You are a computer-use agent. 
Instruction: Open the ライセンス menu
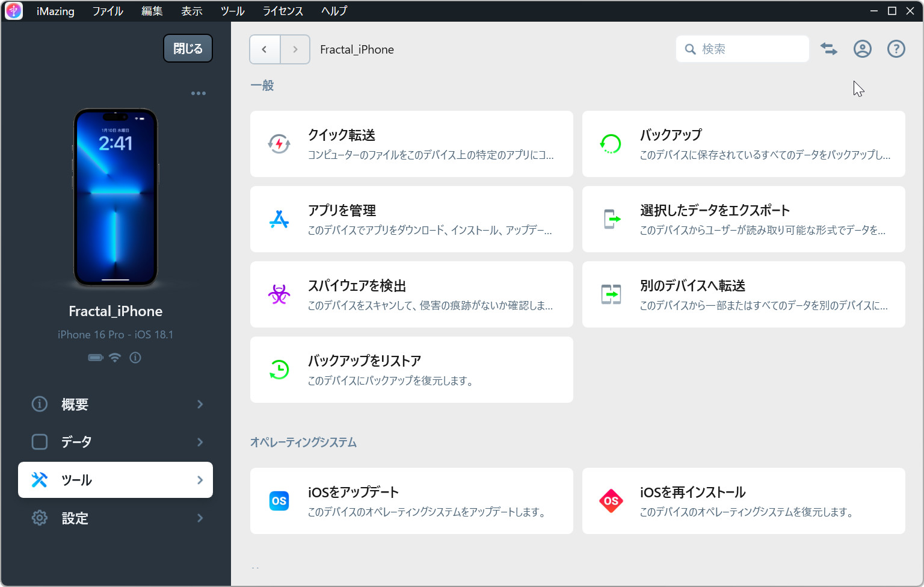pyautogui.click(x=283, y=11)
